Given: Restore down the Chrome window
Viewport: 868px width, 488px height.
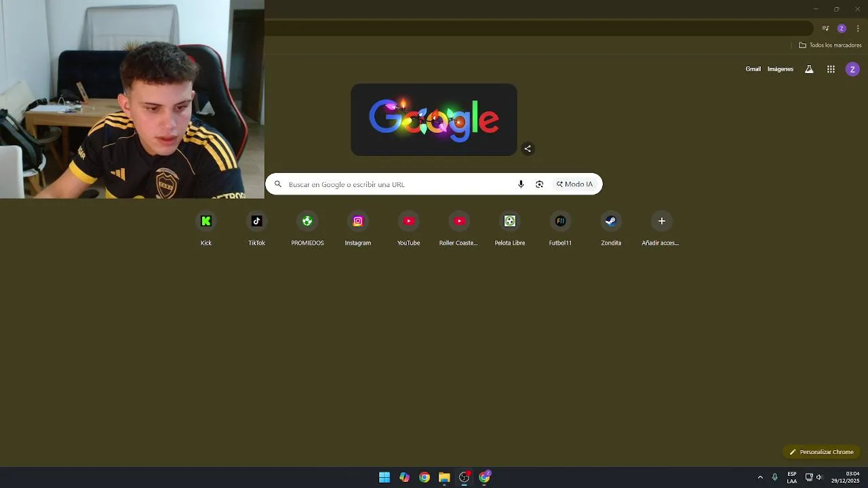Looking at the screenshot, I should pyautogui.click(x=836, y=9).
